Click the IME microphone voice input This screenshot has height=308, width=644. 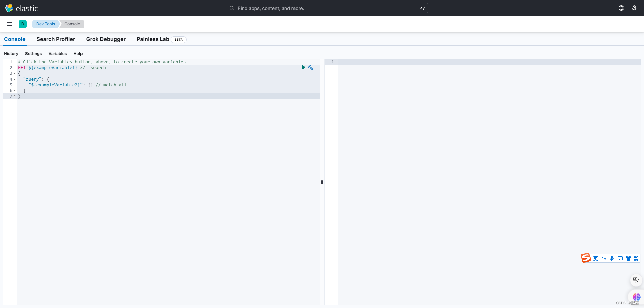click(612, 258)
